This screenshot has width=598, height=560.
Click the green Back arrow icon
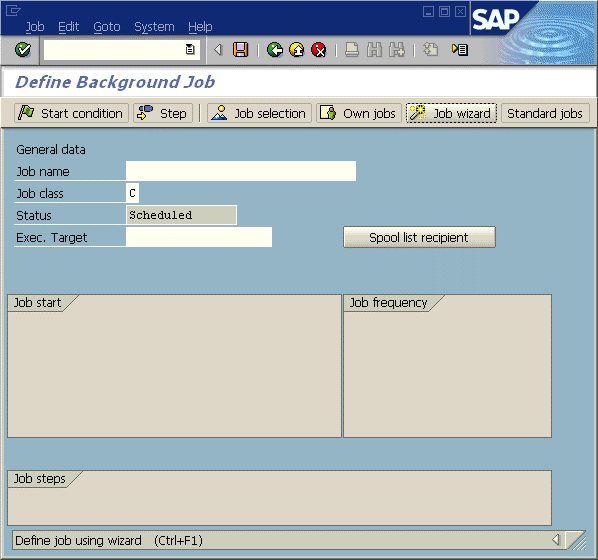click(x=275, y=50)
